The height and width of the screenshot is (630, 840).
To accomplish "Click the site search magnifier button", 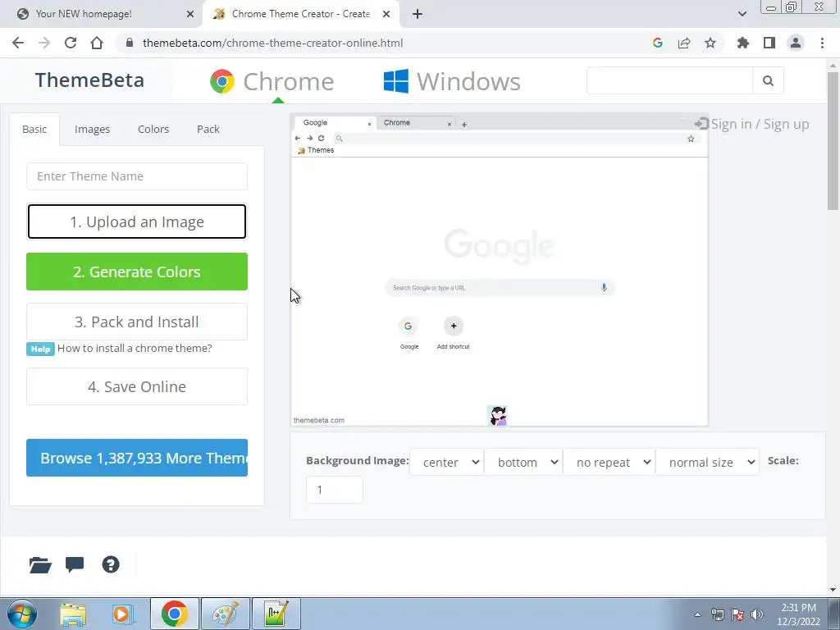I will pos(768,80).
